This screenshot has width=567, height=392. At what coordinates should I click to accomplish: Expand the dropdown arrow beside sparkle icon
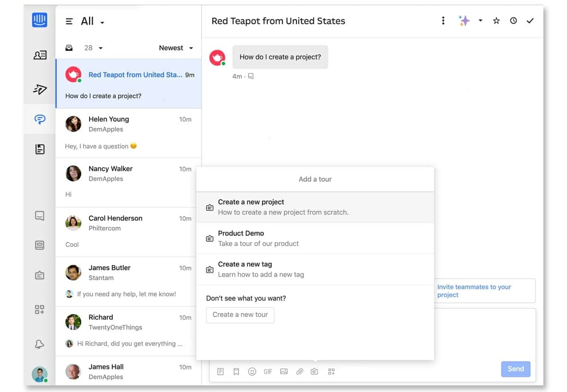tap(480, 21)
